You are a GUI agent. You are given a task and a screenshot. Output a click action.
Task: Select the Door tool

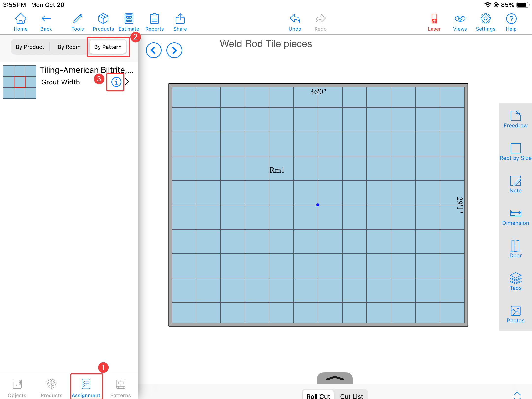pos(515,249)
